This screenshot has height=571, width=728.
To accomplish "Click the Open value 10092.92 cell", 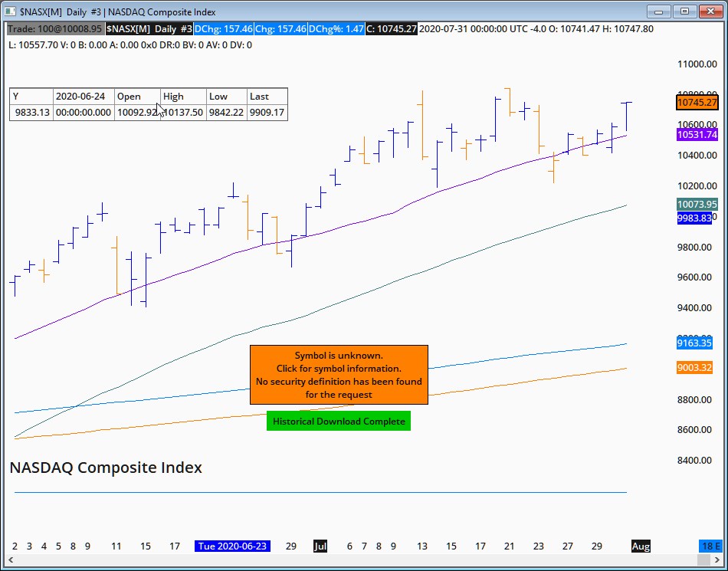I will click(137, 113).
